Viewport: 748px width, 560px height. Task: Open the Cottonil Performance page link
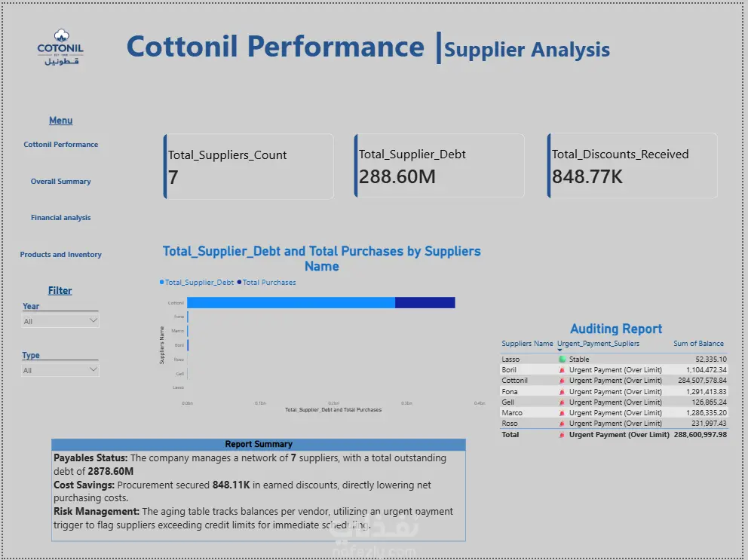pyautogui.click(x=60, y=145)
